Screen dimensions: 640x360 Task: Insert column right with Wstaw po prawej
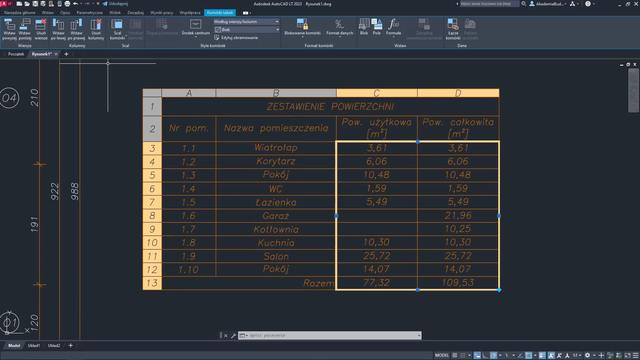pos(76,29)
